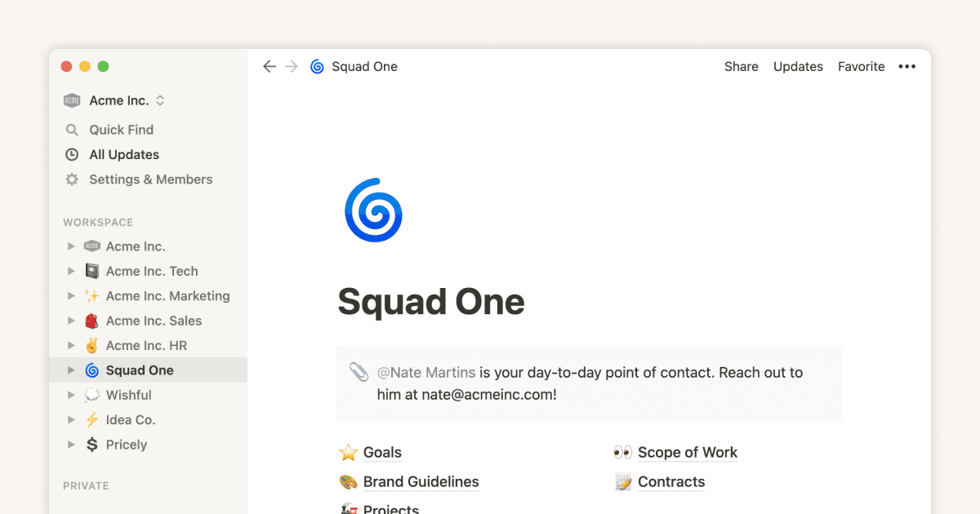Open Quick Find search
Image resolution: width=980 pixels, height=514 pixels.
point(121,129)
